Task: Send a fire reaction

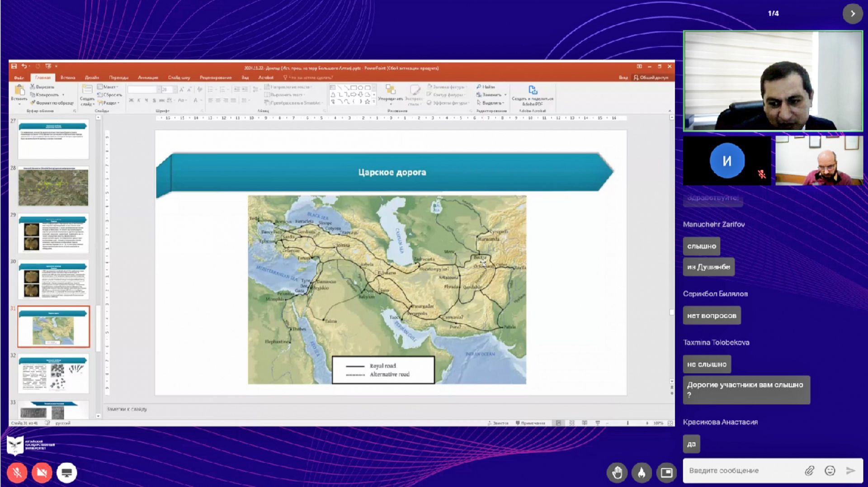Action: pos(642,473)
